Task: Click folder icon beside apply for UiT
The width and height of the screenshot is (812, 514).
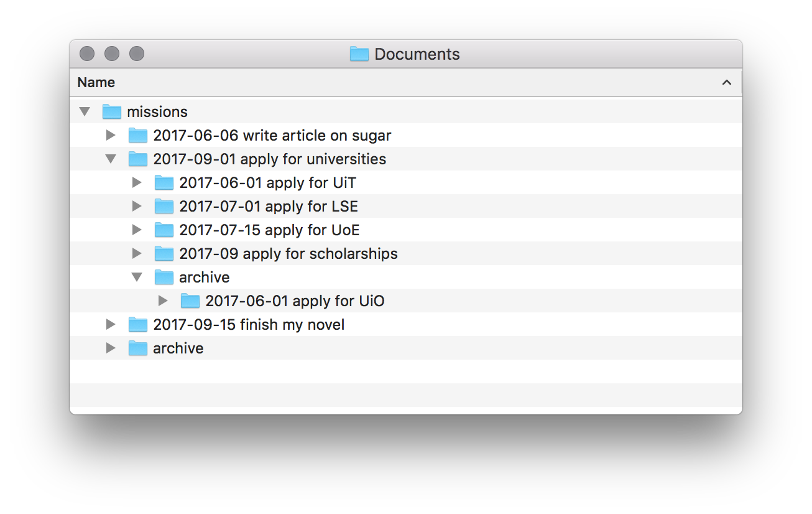Action: [x=164, y=183]
